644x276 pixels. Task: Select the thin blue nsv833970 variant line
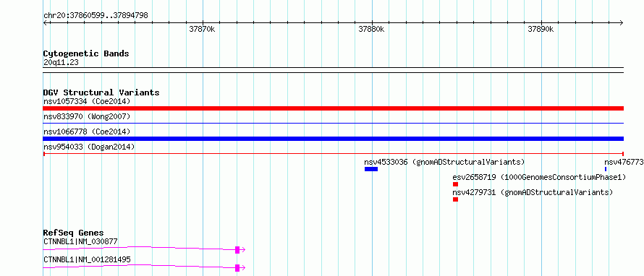tap(333, 123)
